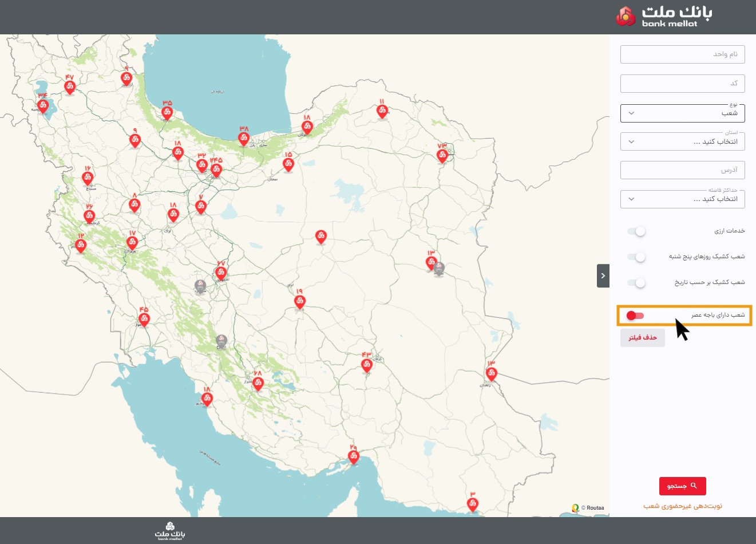756x544 pixels.
Task: Click the southern coast marker labeled ۲۹
Action: 354,457
